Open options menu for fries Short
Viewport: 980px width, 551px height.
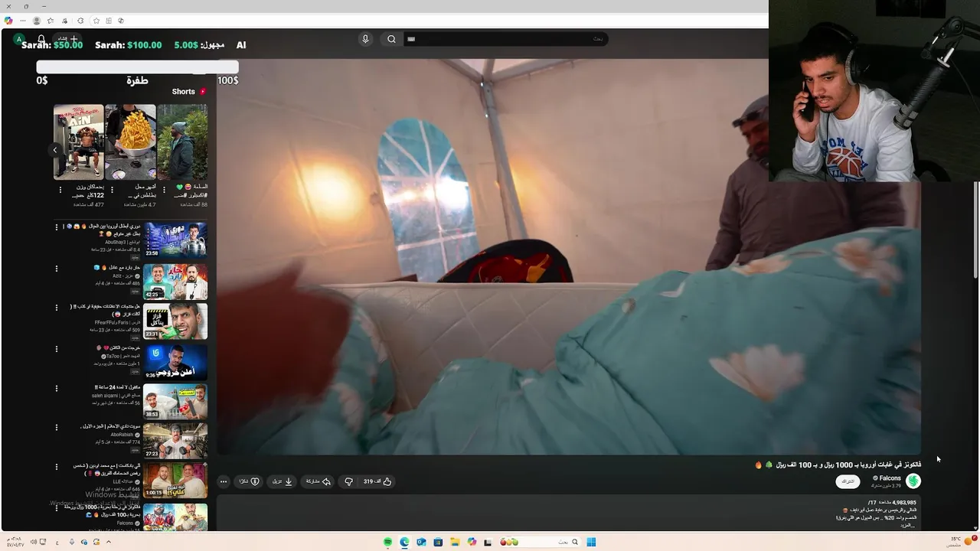click(x=112, y=190)
